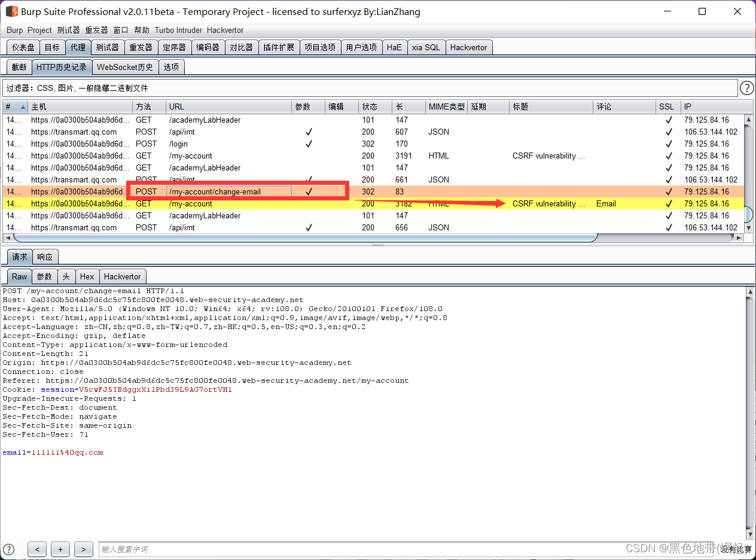This screenshot has width=756, height=560.
Task: Select the HTTP历史记录 sub-tab
Action: pyautogui.click(x=62, y=67)
